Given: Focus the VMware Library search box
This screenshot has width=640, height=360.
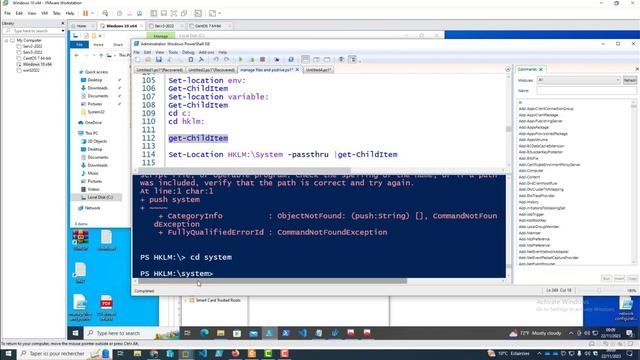Looking at the screenshot, I should tap(33, 31).
